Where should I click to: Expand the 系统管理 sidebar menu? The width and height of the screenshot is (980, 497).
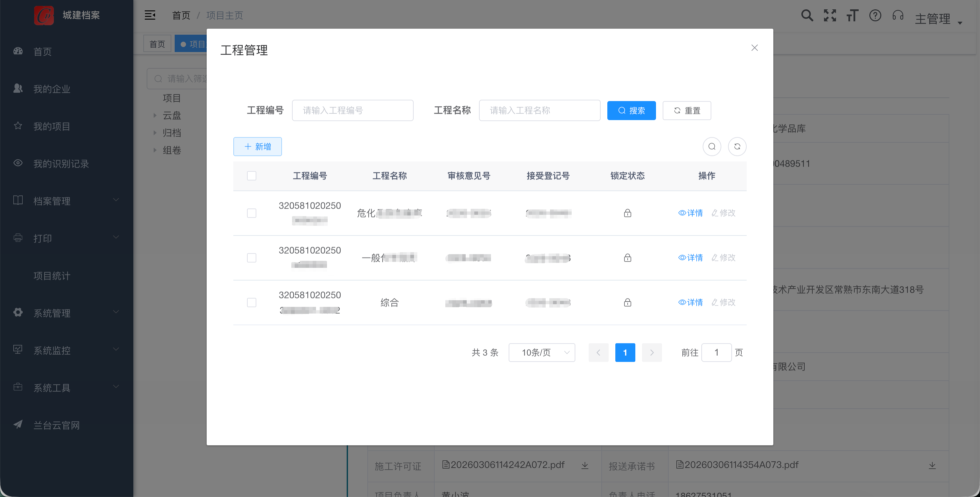click(67, 313)
